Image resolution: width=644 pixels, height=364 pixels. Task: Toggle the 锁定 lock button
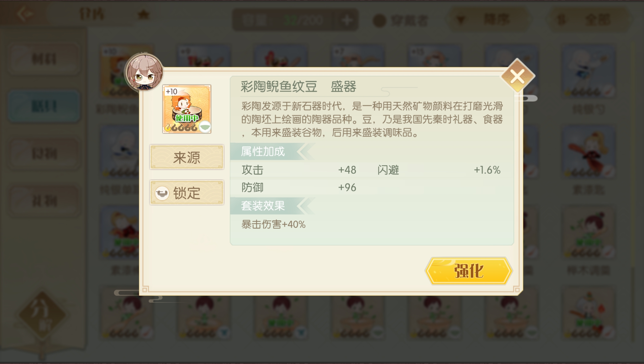187,193
